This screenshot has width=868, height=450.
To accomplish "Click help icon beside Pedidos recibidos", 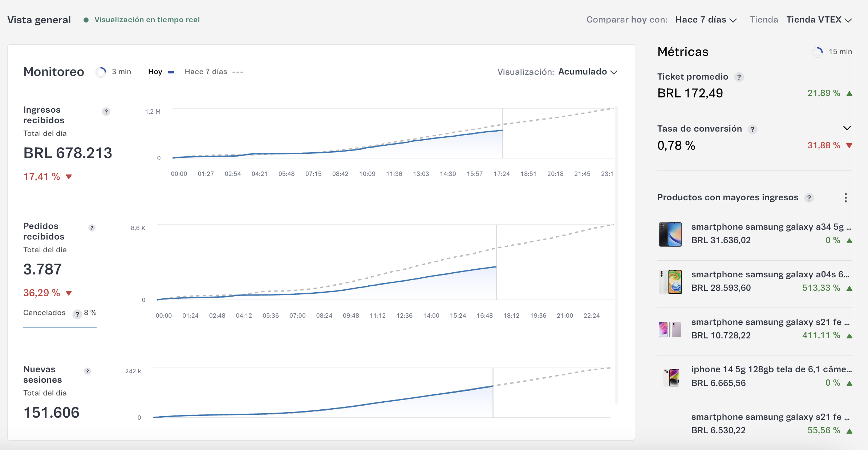I will pos(92,228).
